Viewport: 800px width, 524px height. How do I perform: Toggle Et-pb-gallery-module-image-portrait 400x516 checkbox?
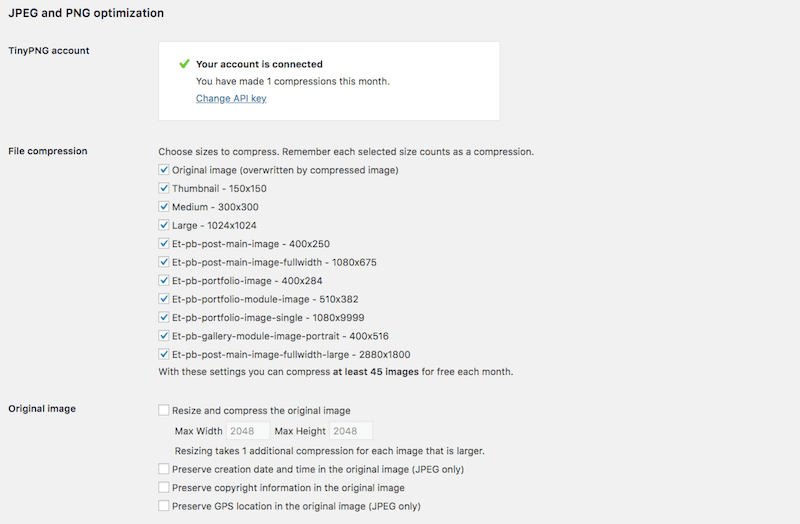164,335
